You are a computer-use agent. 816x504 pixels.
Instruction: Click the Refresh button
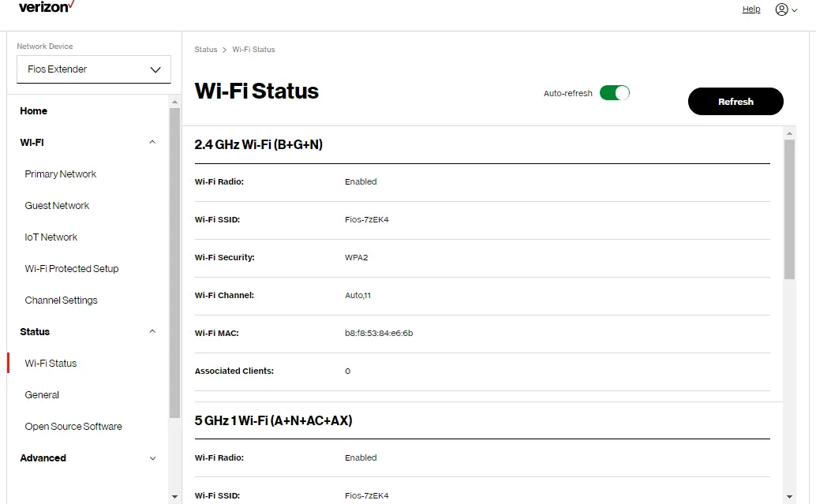coord(736,101)
